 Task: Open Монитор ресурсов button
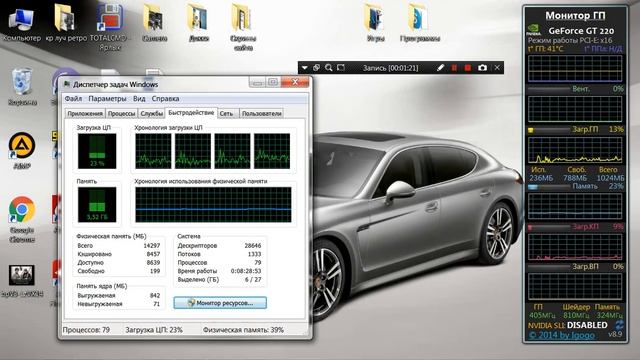pos(220,303)
